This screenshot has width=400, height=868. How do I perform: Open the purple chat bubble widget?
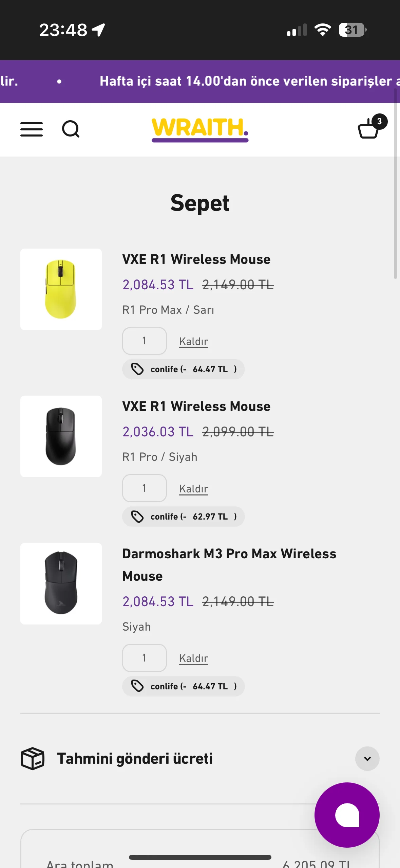click(x=347, y=815)
